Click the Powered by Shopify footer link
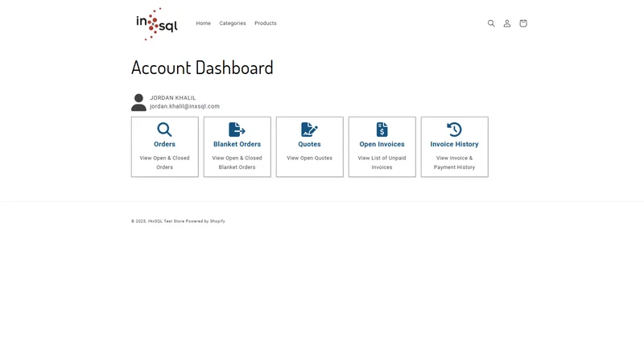Viewport: 644px width, 362px height. coord(205,221)
